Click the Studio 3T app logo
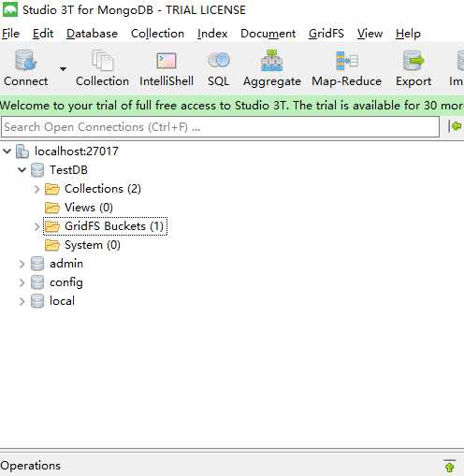 10,9
